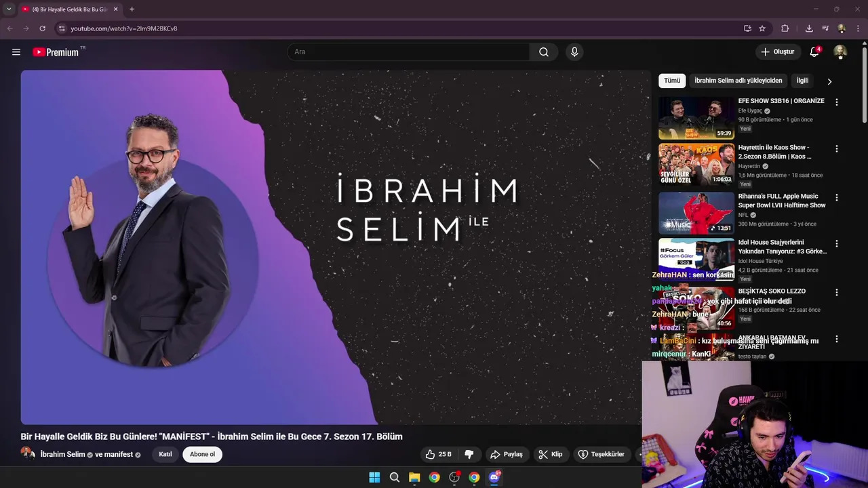868x488 pixels.
Task: Reload the page in Chrome
Action: click(x=42, y=28)
